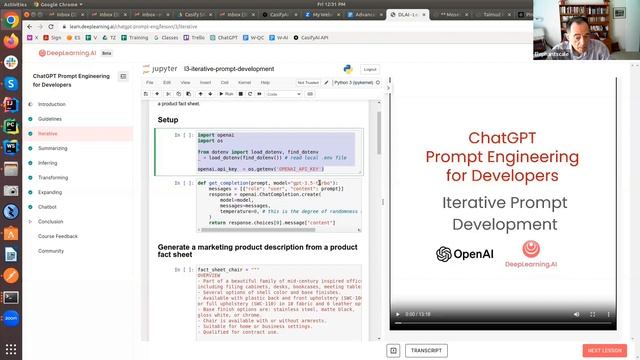Click the Jupyter logo
This screenshot has width=640, height=360.
160,69
